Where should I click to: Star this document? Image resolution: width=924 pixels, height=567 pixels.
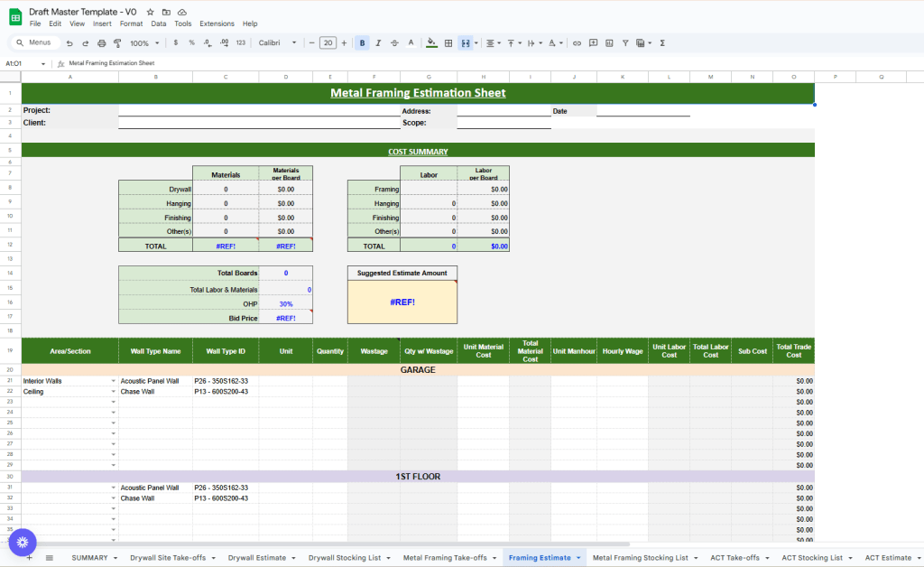(x=150, y=12)
